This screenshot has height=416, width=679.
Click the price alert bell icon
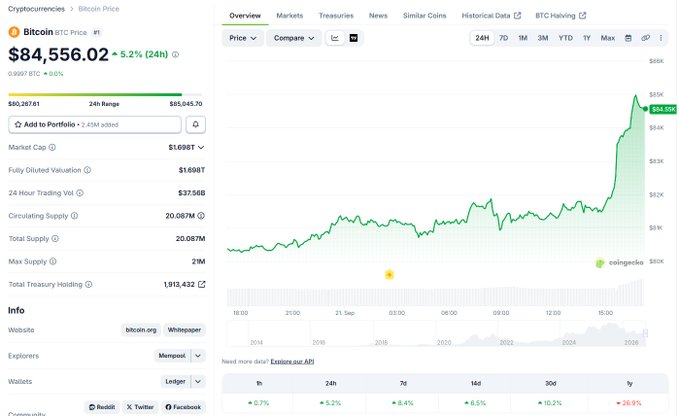(x=196, y=125)
